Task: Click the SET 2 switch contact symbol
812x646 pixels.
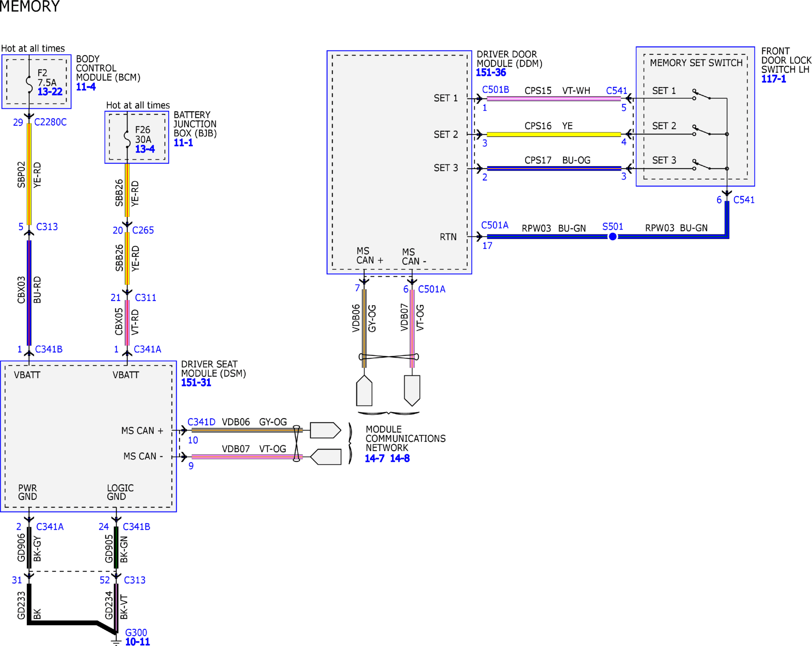Action: click(x=701, y=130)
